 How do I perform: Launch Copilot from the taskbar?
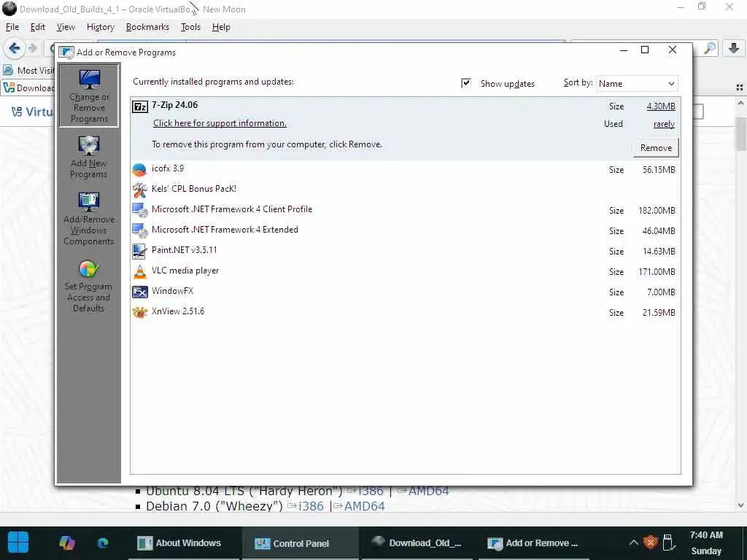(x=66, y=542)
